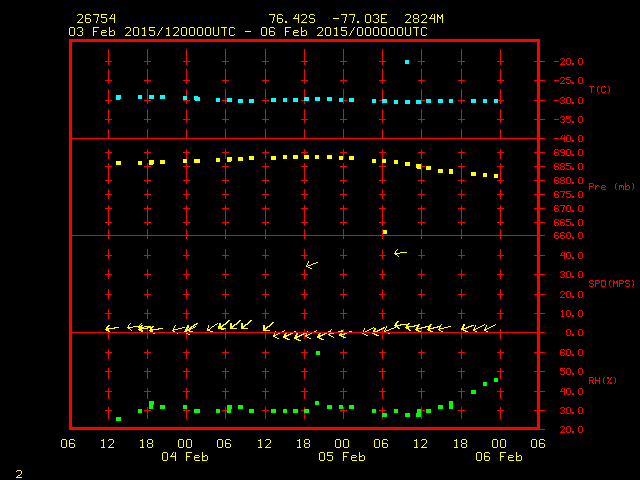640x480 pixels.
Task: Click the T(C) temperature axis label
Action: pyautogui.click(x=599, y=90)
